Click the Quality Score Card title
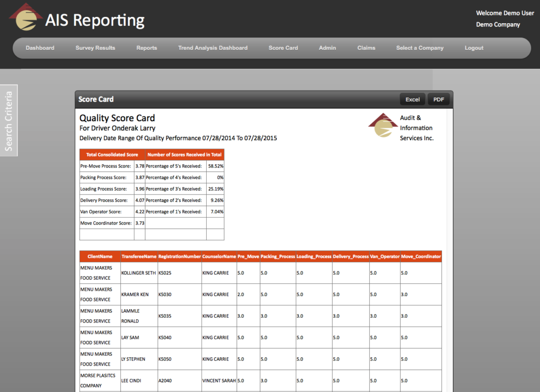Viewport: 540px width, 392px height. pyautogui.click(x=117, y=118)
